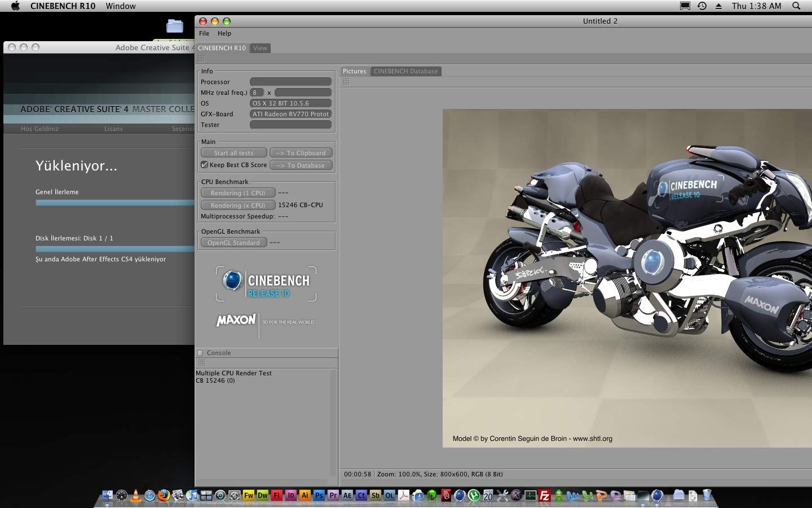The image size is (812, 508).
Task: Open the Trash in the dock
Action: (x=707, y=496)
